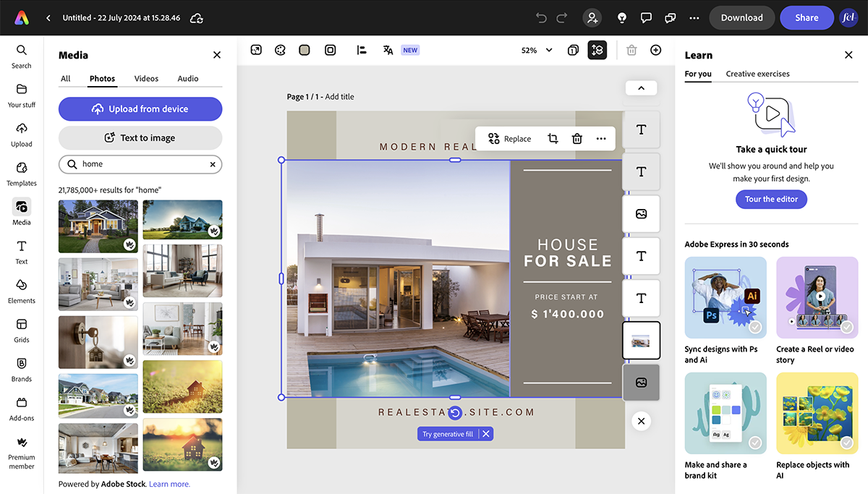Select the Text to image option
Screen dimensions: 868x494
tap(140, 137)
